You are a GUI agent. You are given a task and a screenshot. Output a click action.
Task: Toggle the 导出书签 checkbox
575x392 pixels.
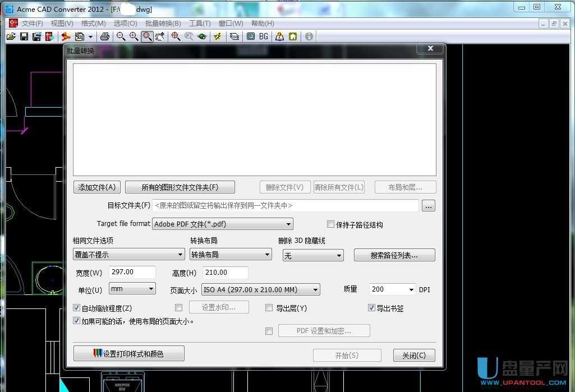pos(371,308)
